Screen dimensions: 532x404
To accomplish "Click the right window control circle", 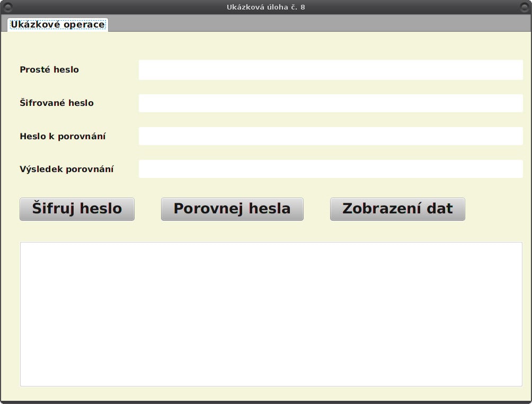I will (x=525, y=7).
